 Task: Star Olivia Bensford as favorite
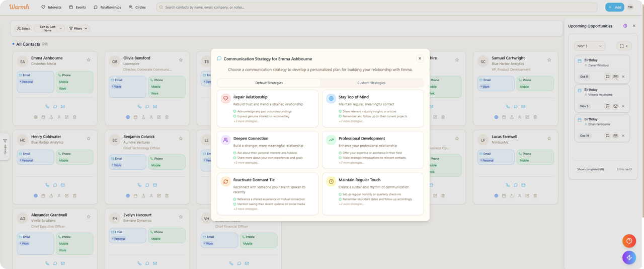click(181, 60)
